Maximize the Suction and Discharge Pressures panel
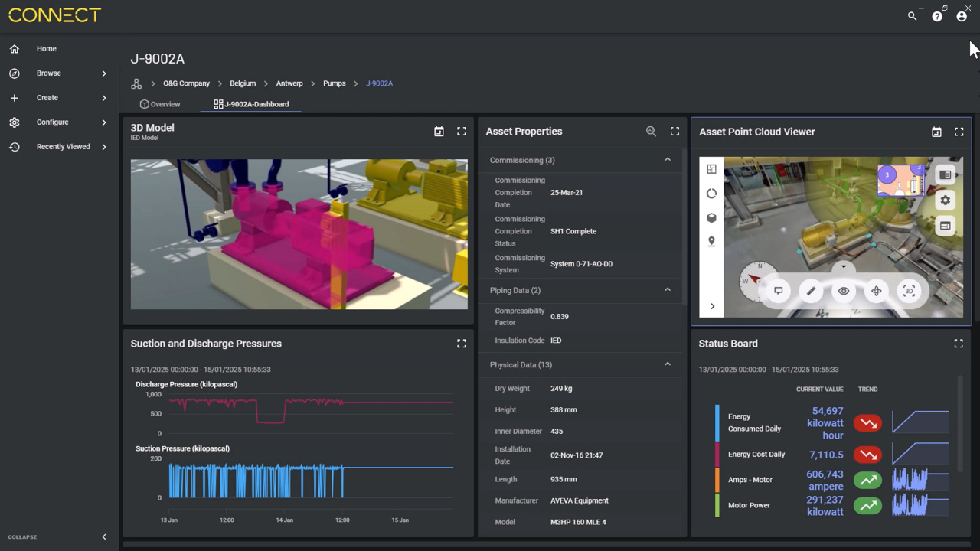Image resolution: width=980 pixels, height=551 pixels. [461, 344]
